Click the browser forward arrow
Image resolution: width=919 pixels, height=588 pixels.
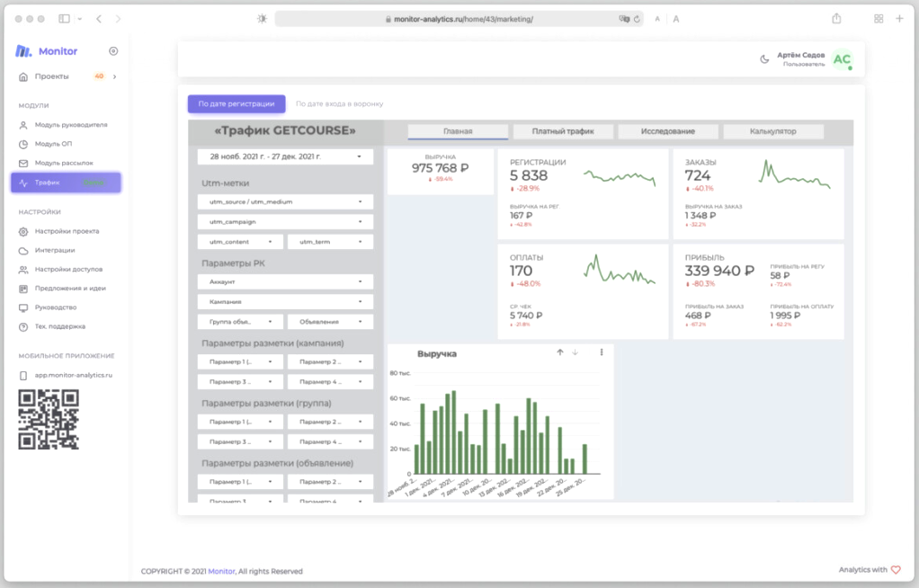pyautogui.click(x=118, y=19)
